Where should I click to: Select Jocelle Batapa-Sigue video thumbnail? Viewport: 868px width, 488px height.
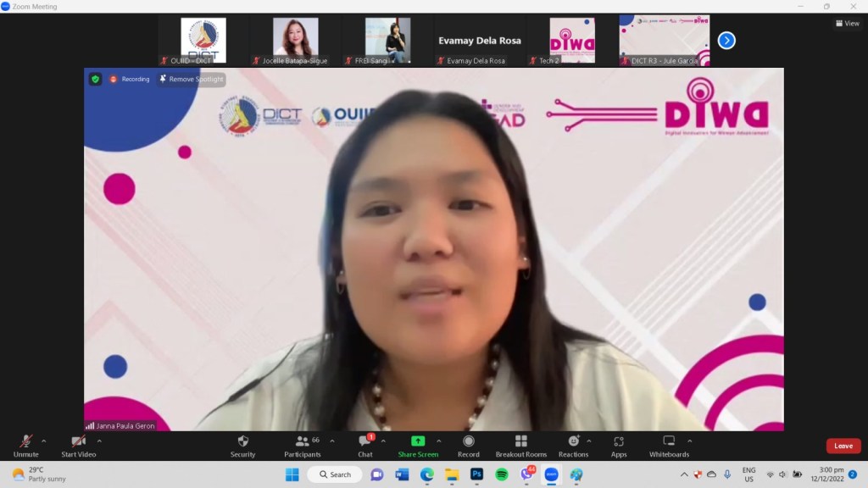pyautogui.click(x=296, y=40)
